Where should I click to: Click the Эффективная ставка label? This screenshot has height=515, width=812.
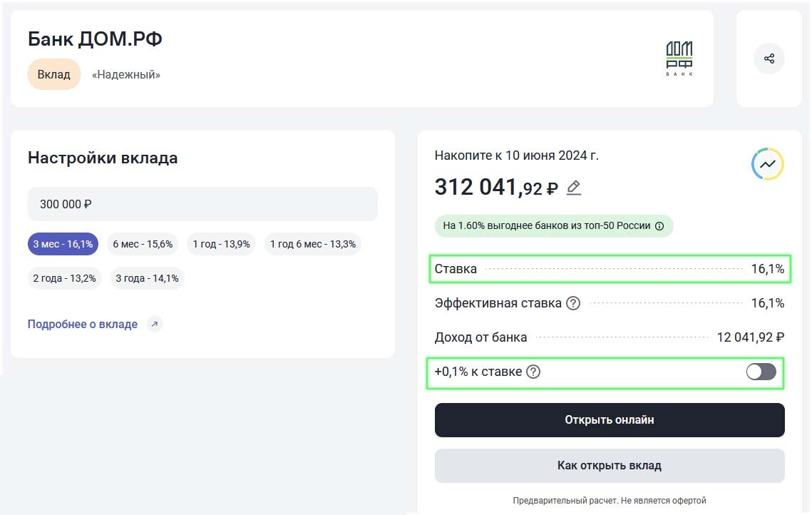[498, 303]
